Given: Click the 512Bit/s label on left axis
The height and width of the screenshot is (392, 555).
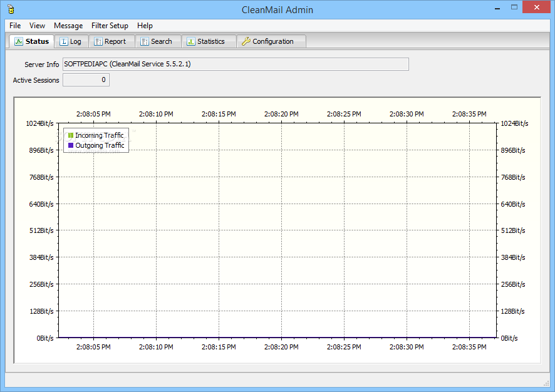Looking at the screenshot, I should pos(41,230).
